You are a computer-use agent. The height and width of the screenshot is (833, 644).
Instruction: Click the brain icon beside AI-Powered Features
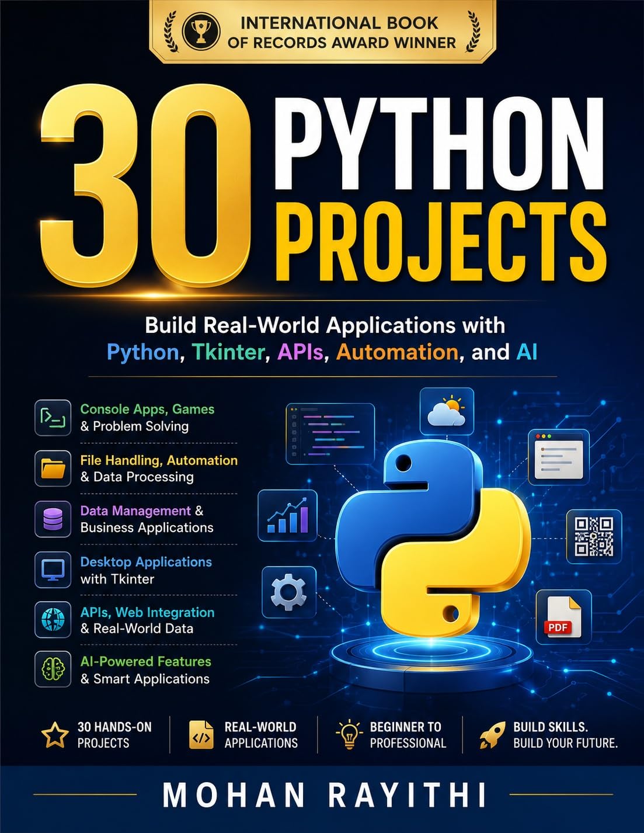tap(53, 669)
